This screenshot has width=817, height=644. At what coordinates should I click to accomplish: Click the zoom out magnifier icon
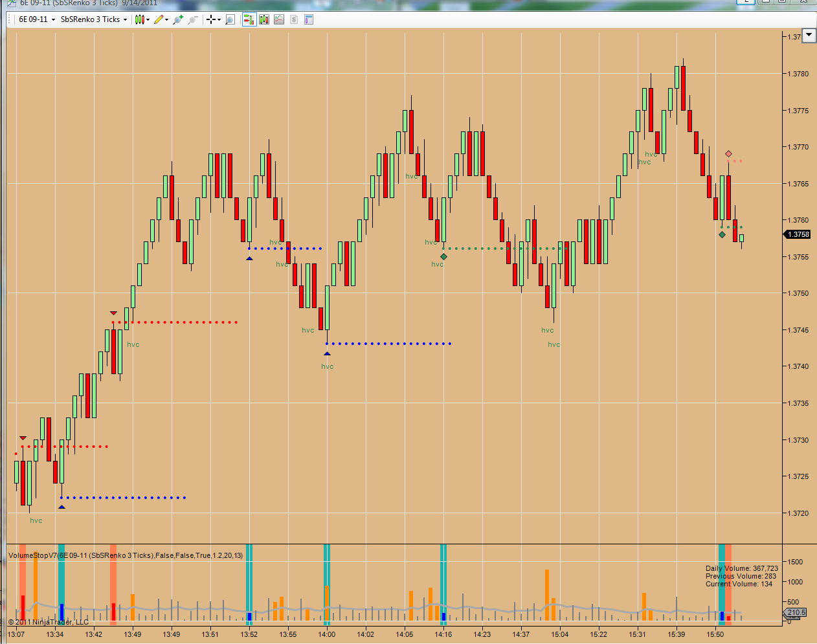tap(192, 19)
